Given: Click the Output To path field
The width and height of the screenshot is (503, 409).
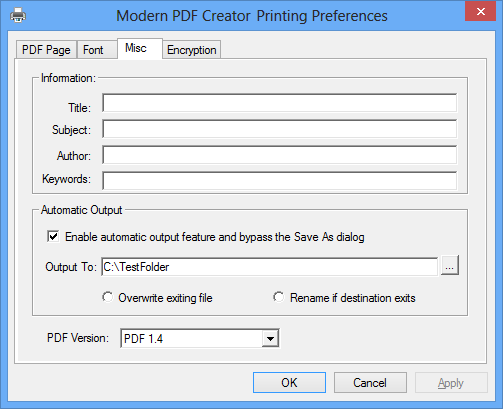Looking at the screenshot, I should click(270, 266).
